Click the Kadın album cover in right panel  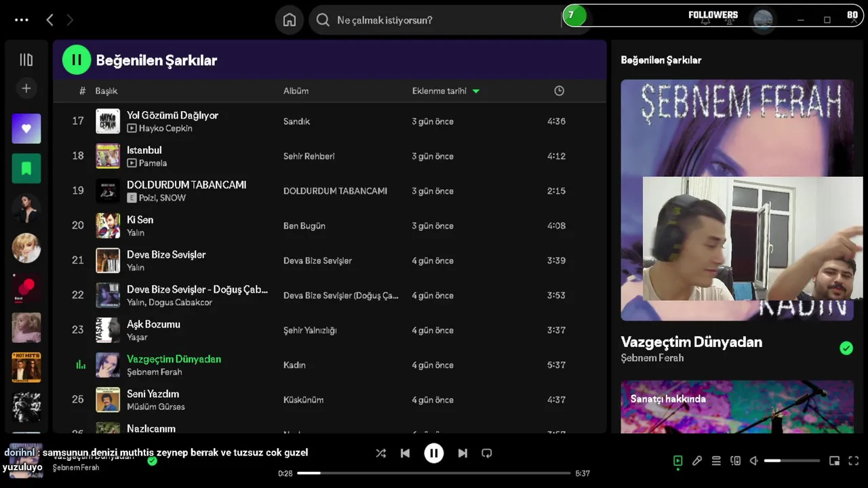click(x=737, y=200)
